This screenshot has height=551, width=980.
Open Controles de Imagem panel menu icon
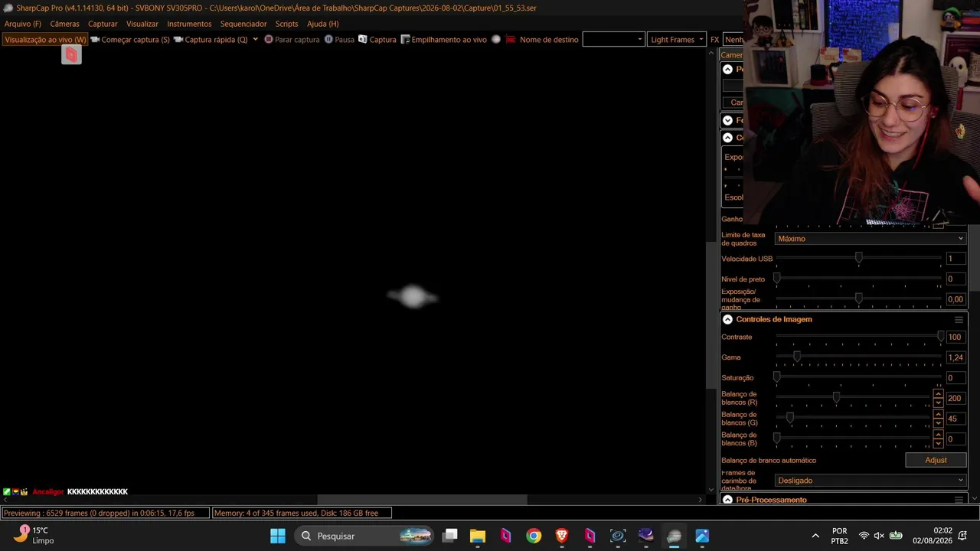[959, 320]
